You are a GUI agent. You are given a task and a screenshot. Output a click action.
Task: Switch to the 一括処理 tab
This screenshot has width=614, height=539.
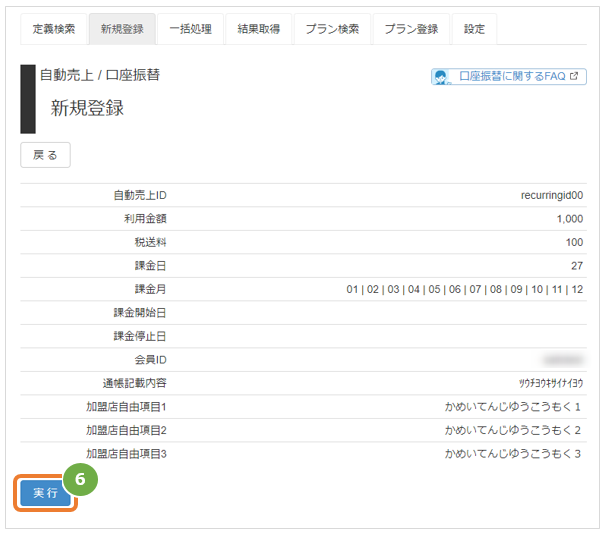coord(191,29)
